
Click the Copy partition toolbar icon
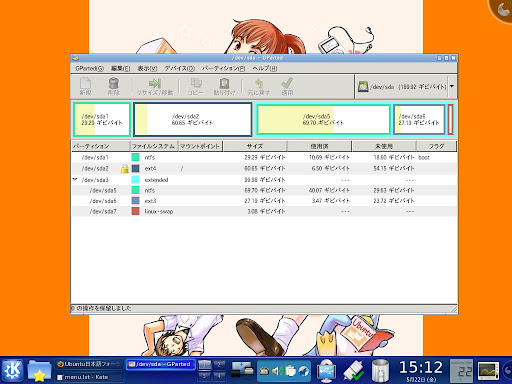[196, 83]
